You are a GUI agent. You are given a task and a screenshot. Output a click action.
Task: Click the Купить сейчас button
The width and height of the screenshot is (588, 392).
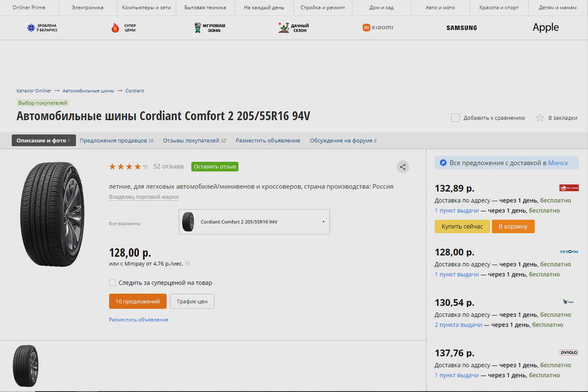point(462,226)
